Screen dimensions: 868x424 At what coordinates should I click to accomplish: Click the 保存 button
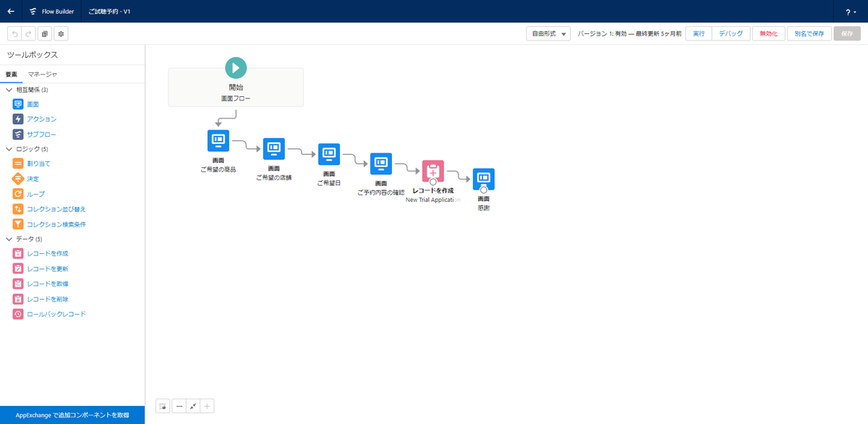tap(847, 34)
